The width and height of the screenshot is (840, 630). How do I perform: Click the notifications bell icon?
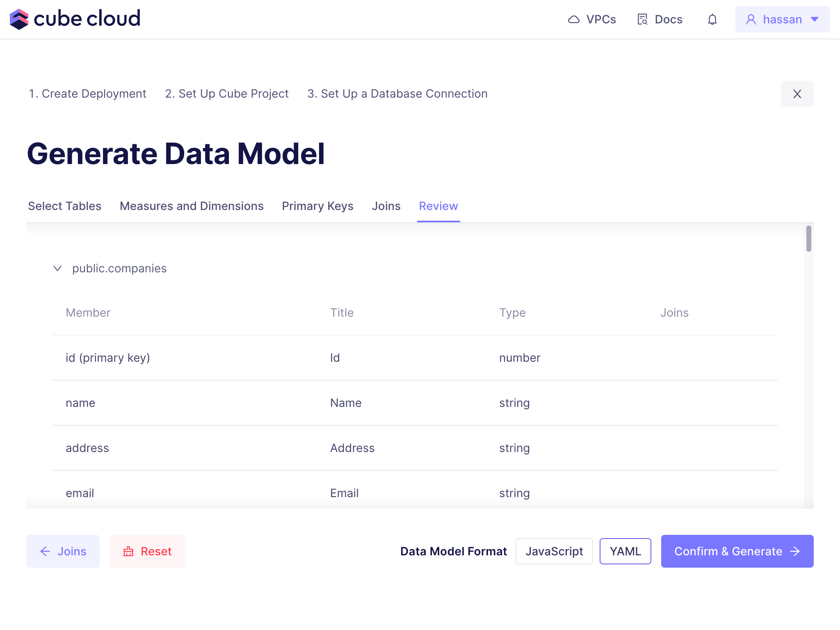[712, 19]
